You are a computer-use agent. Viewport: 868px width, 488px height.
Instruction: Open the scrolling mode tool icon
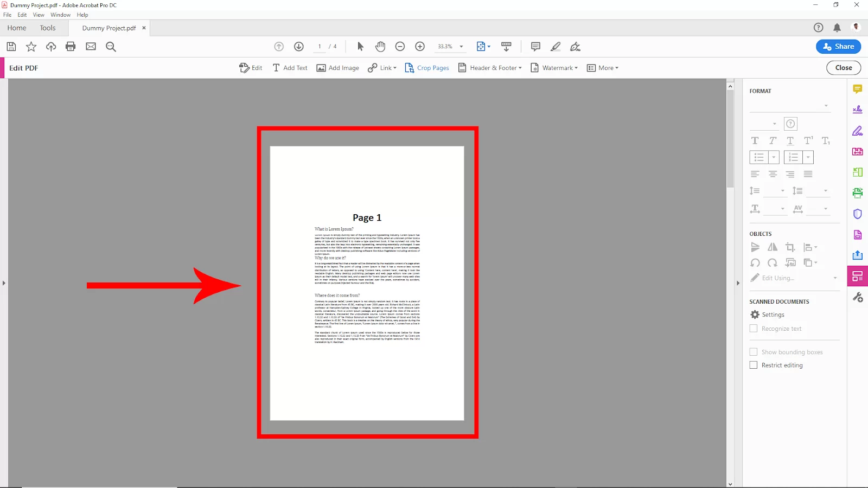pyautogui.click(x=506, y=47)
